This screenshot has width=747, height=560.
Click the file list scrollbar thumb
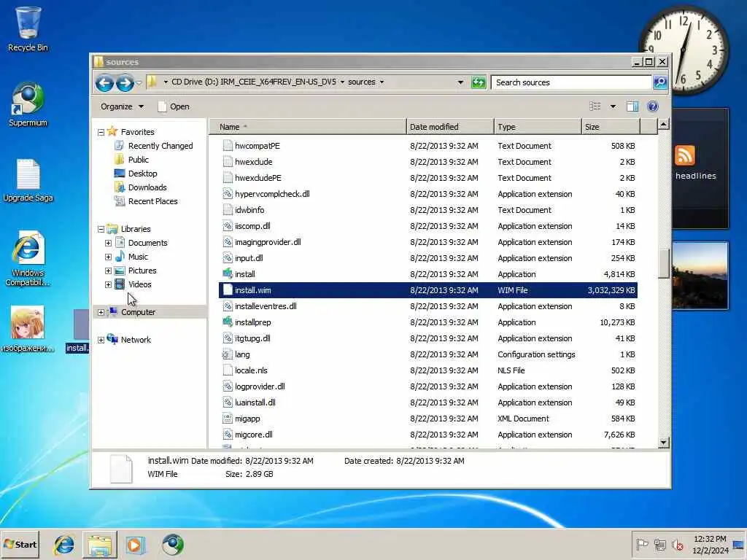point(664,263)
